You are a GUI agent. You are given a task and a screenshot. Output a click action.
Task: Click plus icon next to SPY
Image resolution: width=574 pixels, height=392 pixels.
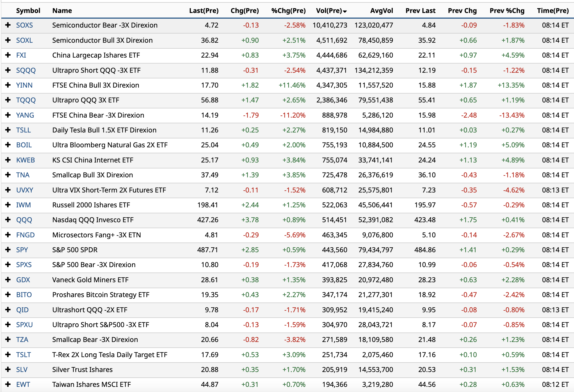(x=8, y=250)
